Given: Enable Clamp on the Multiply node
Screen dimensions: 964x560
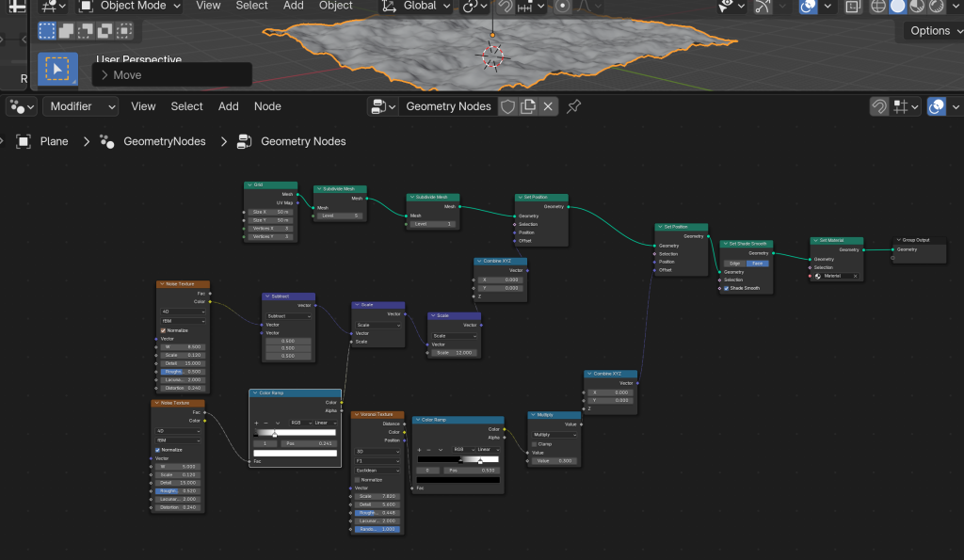Looking at the screenshot, I should click(x=534, y=443).
